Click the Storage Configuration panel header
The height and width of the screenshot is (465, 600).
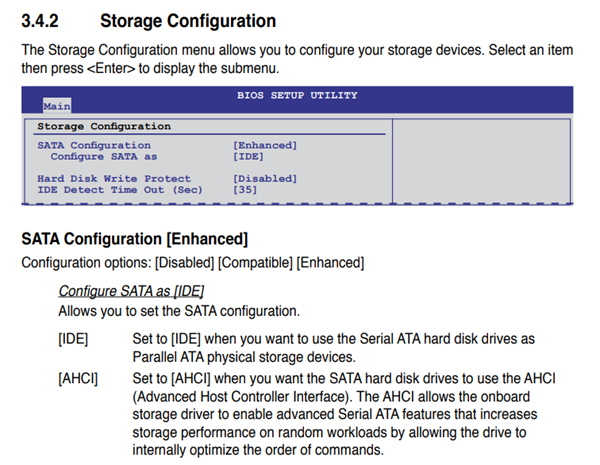[104, 127]
